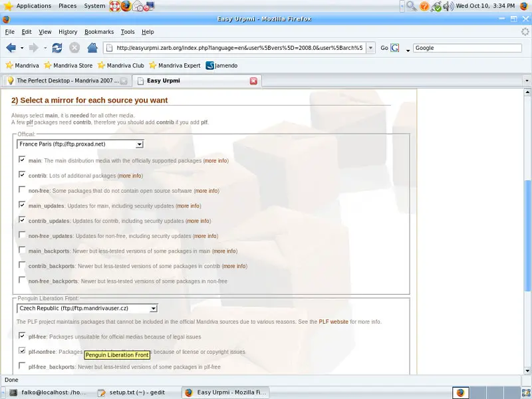Open the View menu
The width and height of the screenshot is (532, 399).
tap(45, 32)
